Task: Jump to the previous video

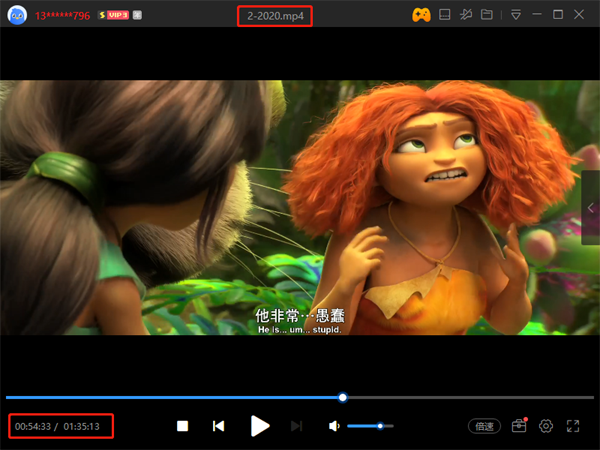Action: click(218, 426)
